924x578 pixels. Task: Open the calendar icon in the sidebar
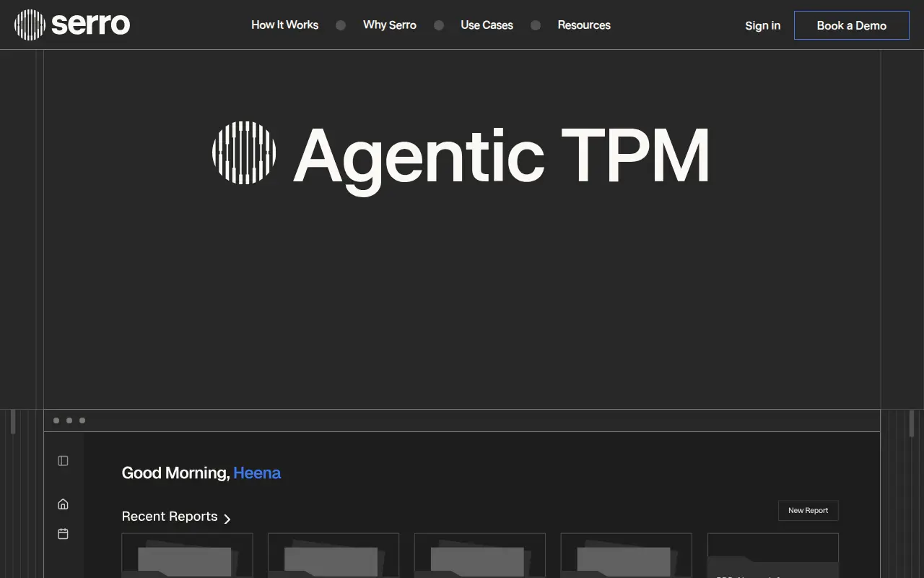click(63, 534)
